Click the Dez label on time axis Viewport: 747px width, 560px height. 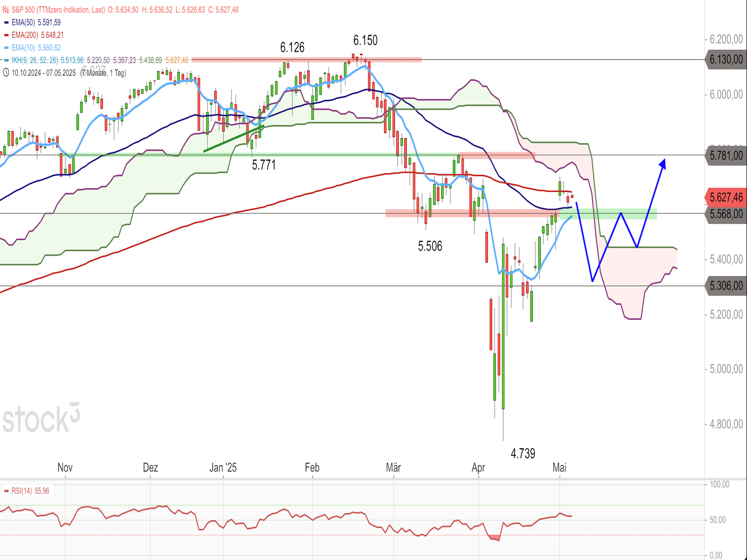(x=150, y=467)
